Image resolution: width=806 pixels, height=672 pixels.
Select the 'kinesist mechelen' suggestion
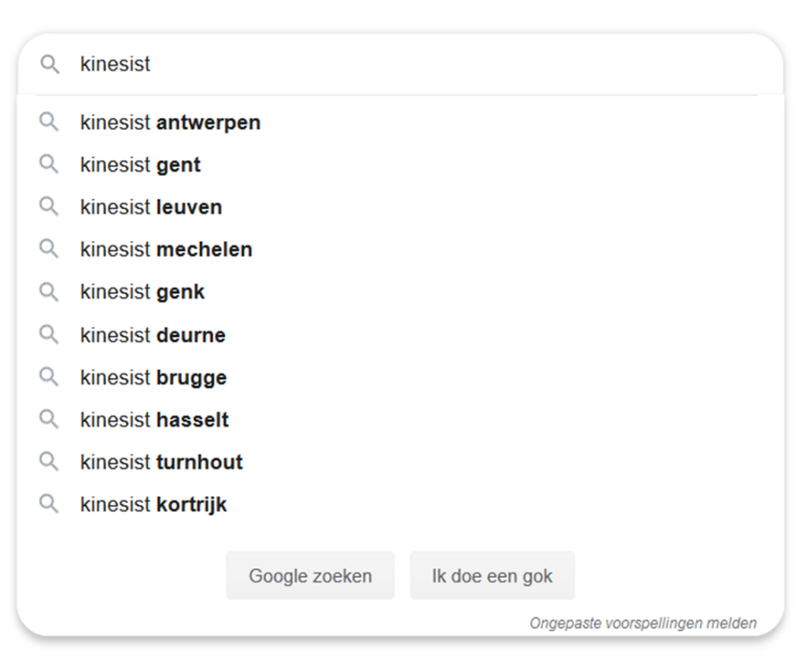(x=166, y=250)
